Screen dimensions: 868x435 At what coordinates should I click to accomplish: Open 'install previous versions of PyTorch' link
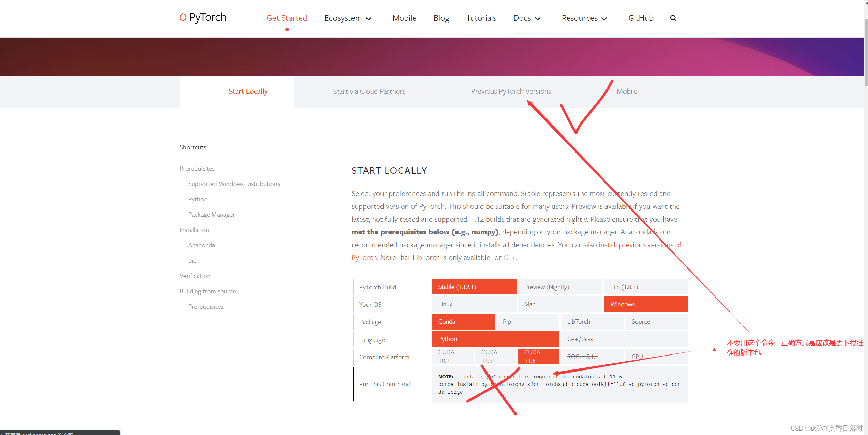pos(640,245)
